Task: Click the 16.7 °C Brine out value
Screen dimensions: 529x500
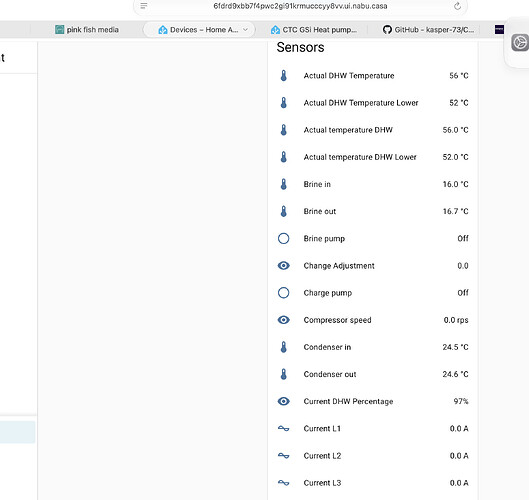Action: pyautogui.click(x=455, y=211)
